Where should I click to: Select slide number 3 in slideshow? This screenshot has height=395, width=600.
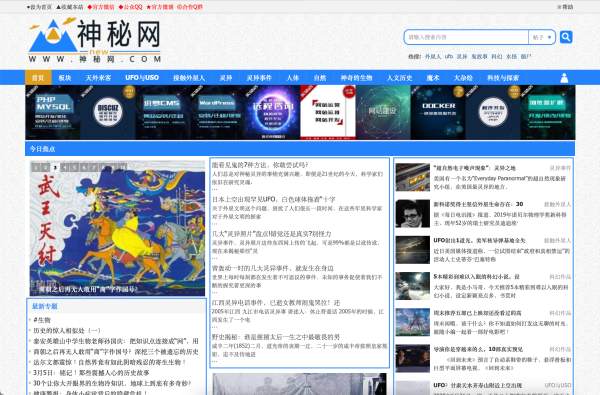pyautogui.click(x=55, y=168)
